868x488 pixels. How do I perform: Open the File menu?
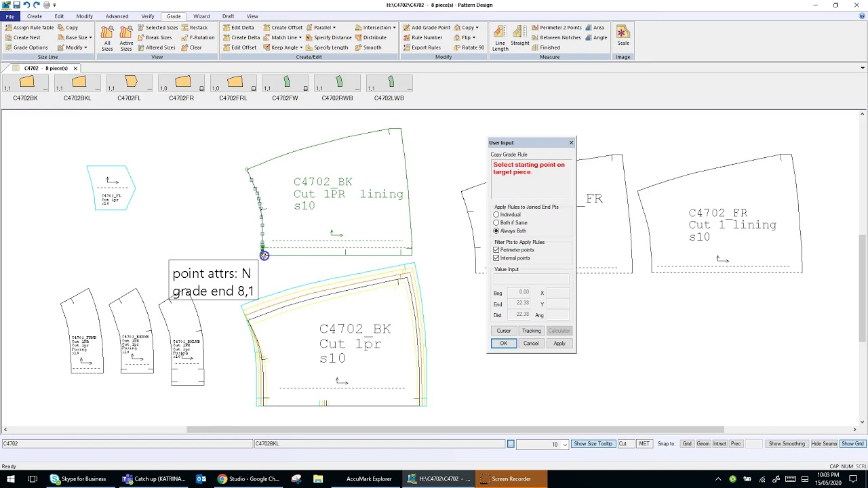(x=9, y=16)
